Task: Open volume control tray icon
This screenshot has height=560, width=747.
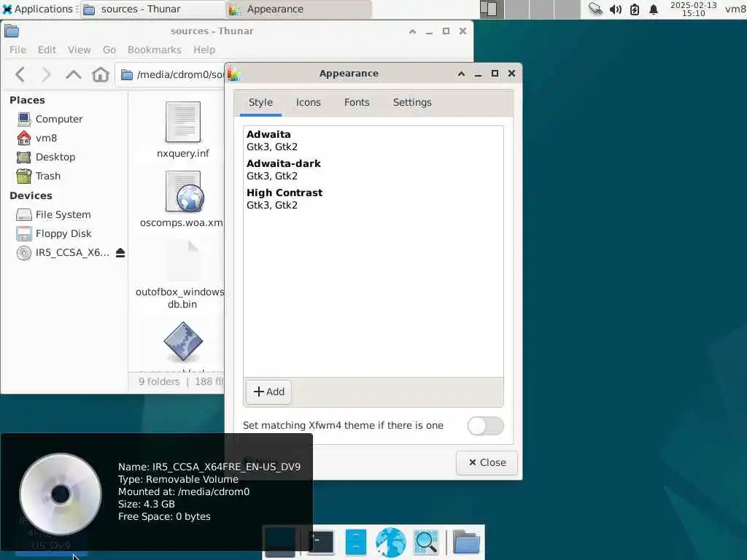Action: pyautogui.click(x=616, y=9)
